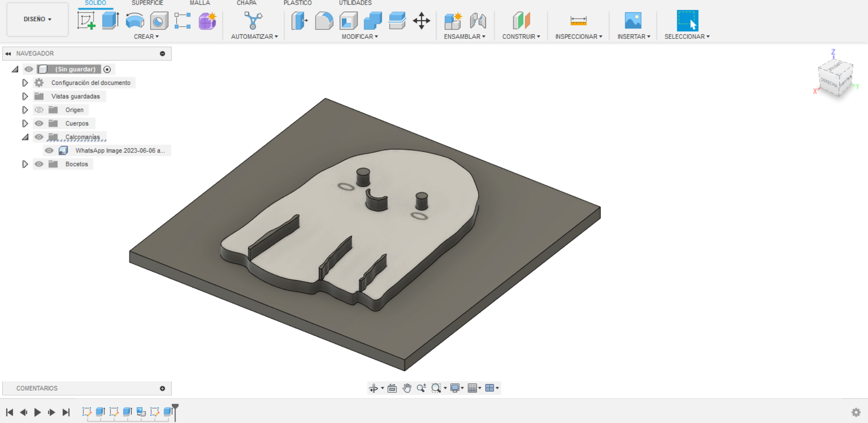
Task: Select the Revolve tool
Action: click(135, 21)
